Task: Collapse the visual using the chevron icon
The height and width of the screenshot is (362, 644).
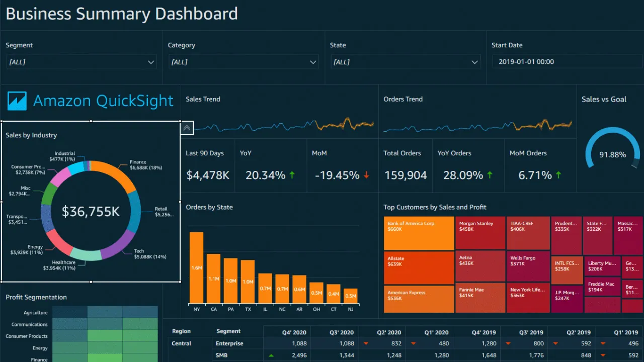Action: [x=187, y=128]
